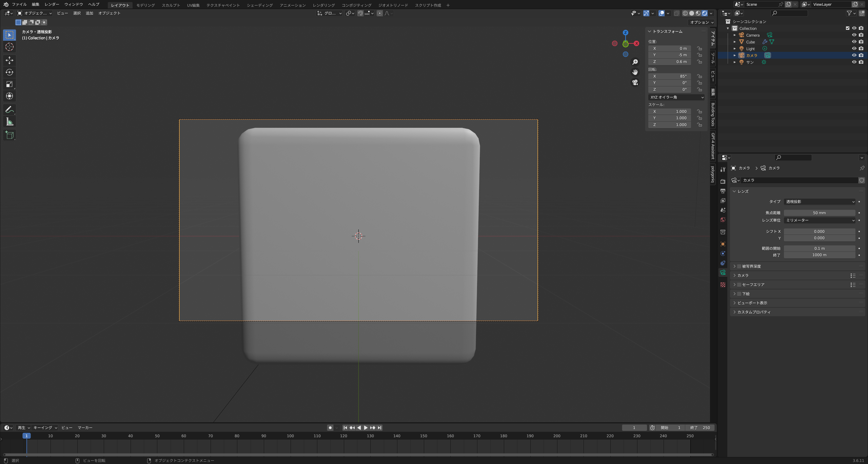Hide the Light object in viewport

click(854, 48)
